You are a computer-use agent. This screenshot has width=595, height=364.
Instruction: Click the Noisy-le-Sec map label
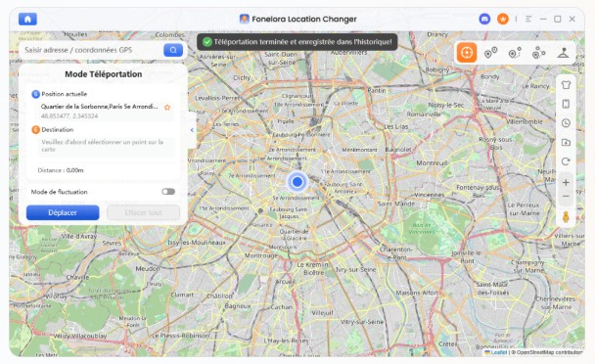(446, 105)
